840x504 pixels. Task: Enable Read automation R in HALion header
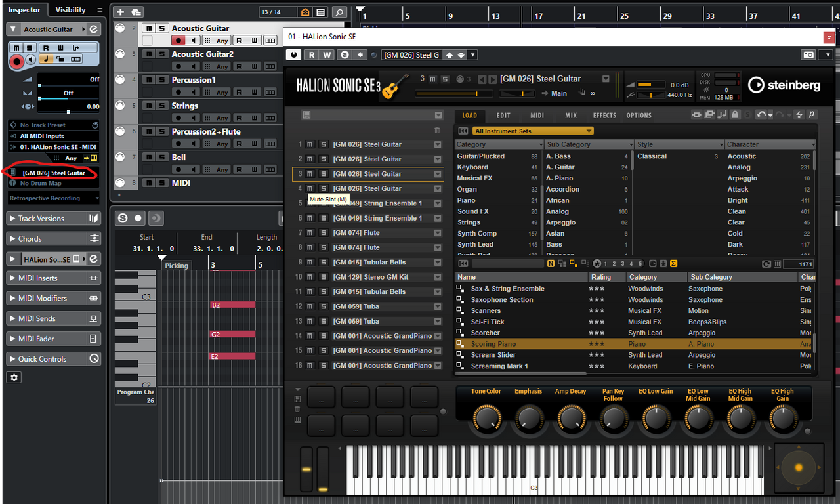312,55
